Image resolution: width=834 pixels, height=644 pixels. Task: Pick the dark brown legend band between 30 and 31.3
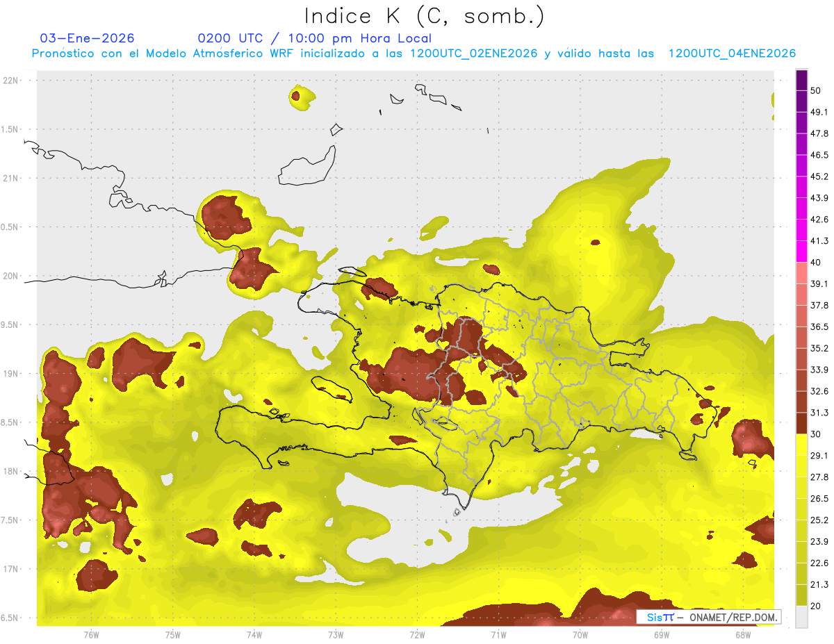[801, 424]
